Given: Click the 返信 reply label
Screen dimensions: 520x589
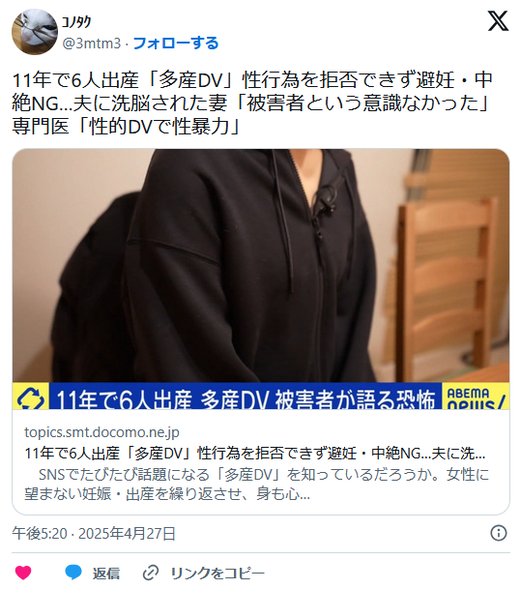Looking at the screenshot, I should [106, 573].
